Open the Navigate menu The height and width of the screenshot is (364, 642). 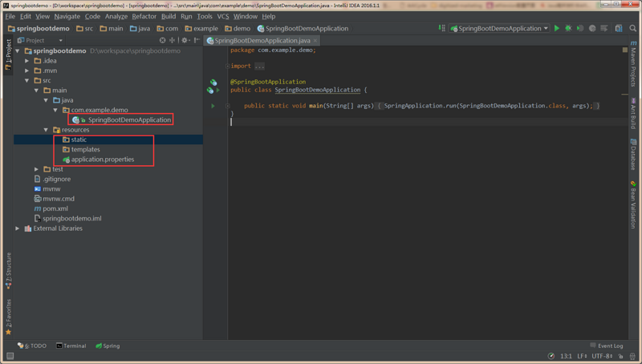coord(67,16)
